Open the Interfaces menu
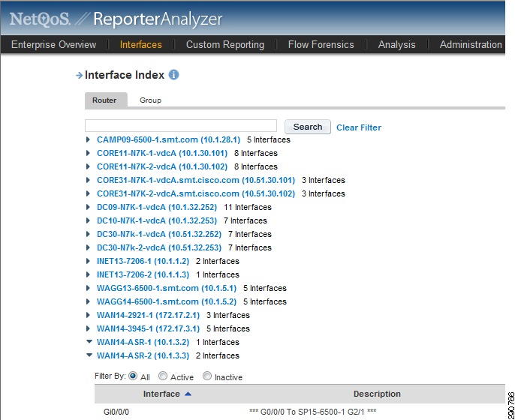Screen dimensions: 515x420 tap(141, 44)
